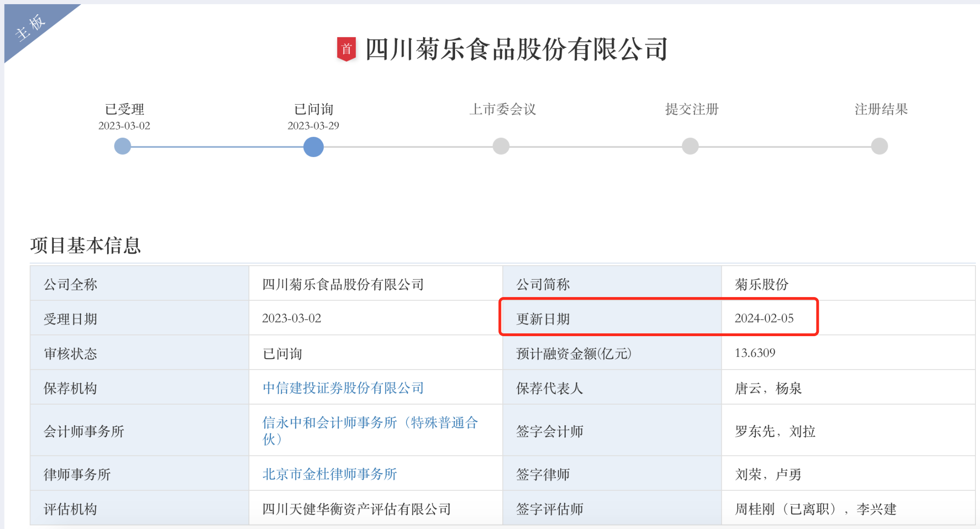Screen dimensions: 980x529
Task: Click the 公司简称 value 菊乐股份
Action: pos(761,284)
